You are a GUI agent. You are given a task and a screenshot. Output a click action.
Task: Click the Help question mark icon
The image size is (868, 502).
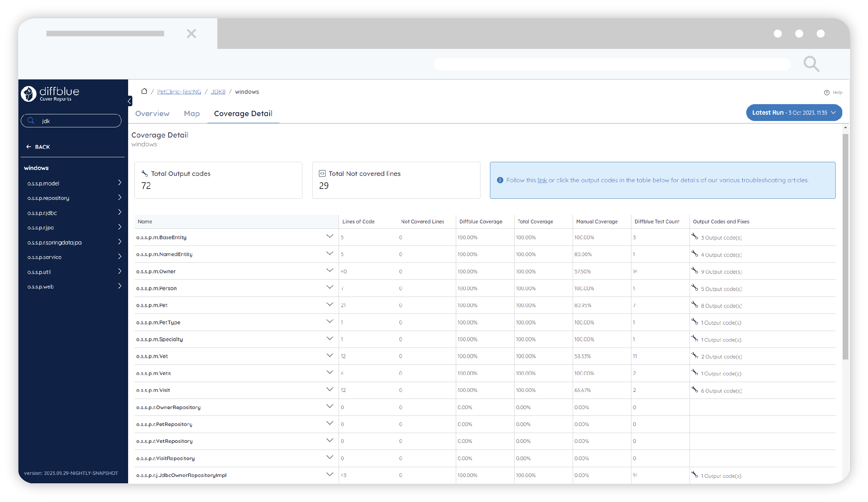pyautogui.click(x=826, y=93)
